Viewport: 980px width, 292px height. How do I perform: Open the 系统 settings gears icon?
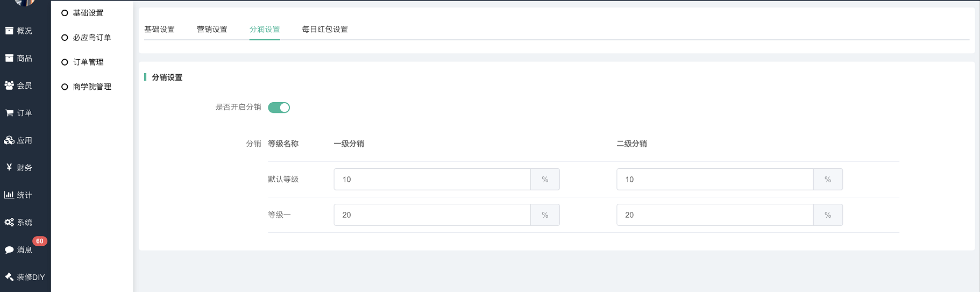(x=9, y=222)
